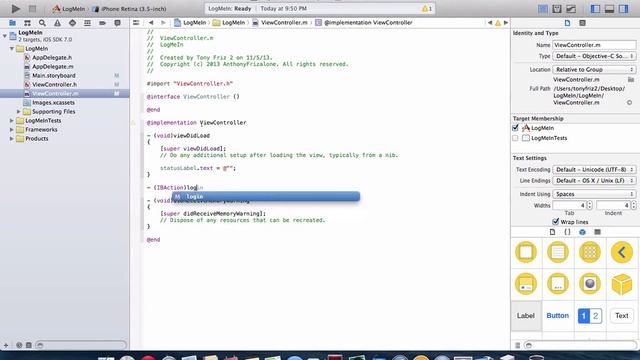Image resolution: width=640 pixels, height=360 pixels.
Task: Reveal full path in Finder arrow
Action: [629, 102]
